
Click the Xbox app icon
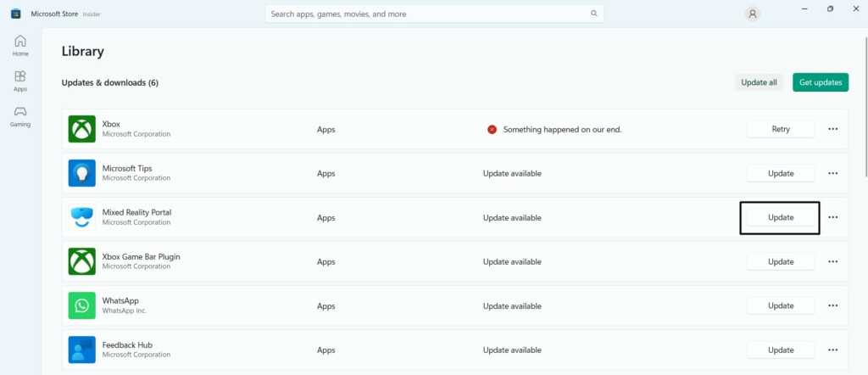(x=82, y=129)
